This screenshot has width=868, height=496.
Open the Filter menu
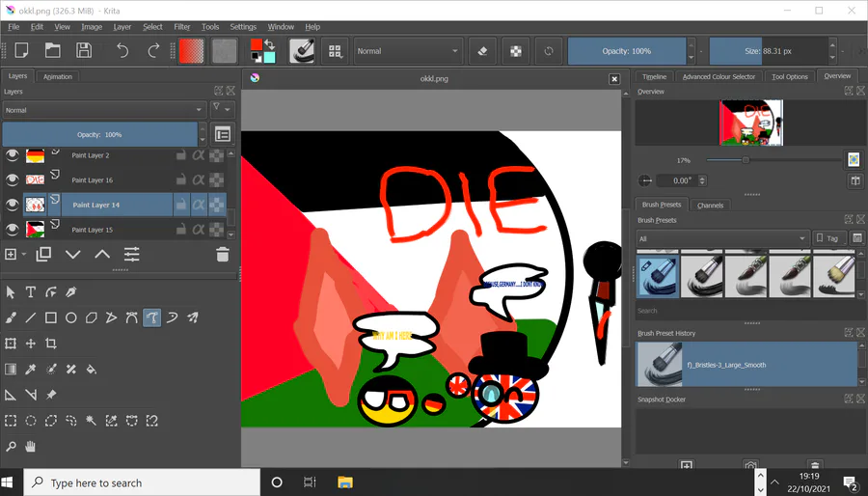[181, 27]
